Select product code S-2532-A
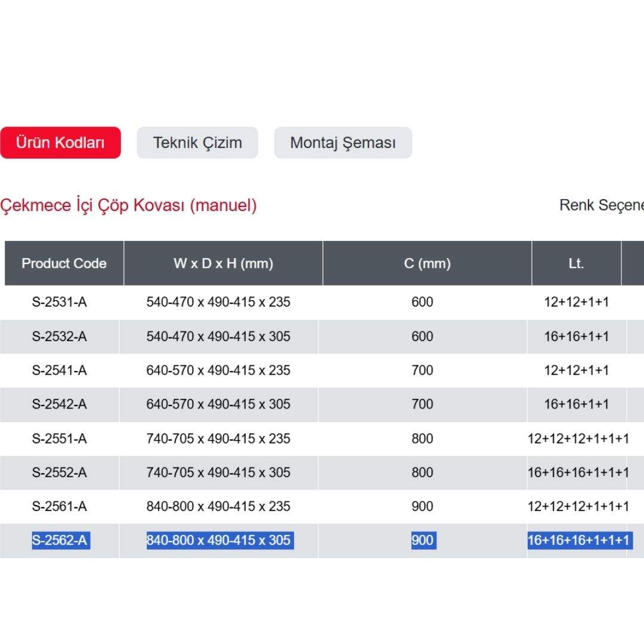The height and width of the screenshot is (644, 644). tap(60, 336)
